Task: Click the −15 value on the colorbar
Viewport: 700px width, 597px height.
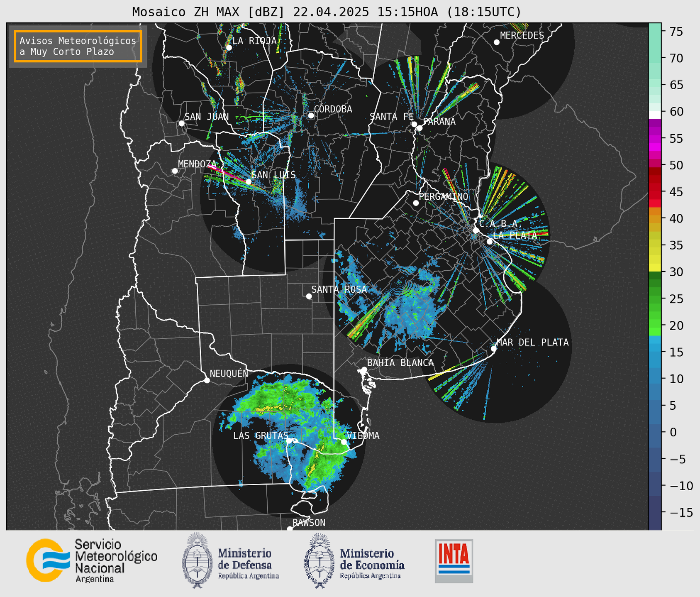Action: point(681,512)
